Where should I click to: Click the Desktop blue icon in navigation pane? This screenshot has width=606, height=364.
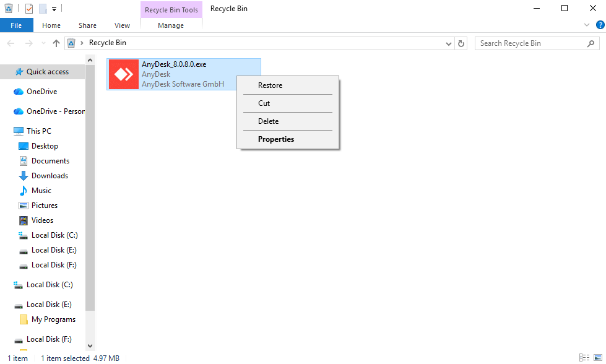point(24,146)
